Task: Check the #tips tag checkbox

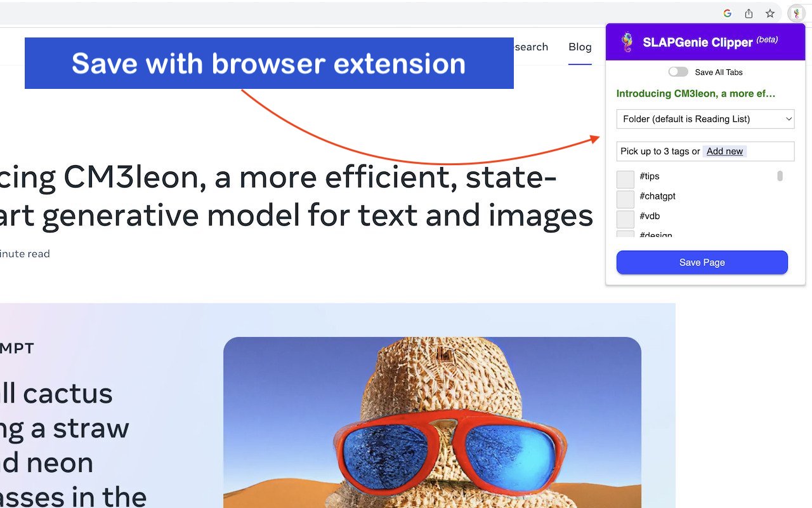Action: (x=625, y=178)
